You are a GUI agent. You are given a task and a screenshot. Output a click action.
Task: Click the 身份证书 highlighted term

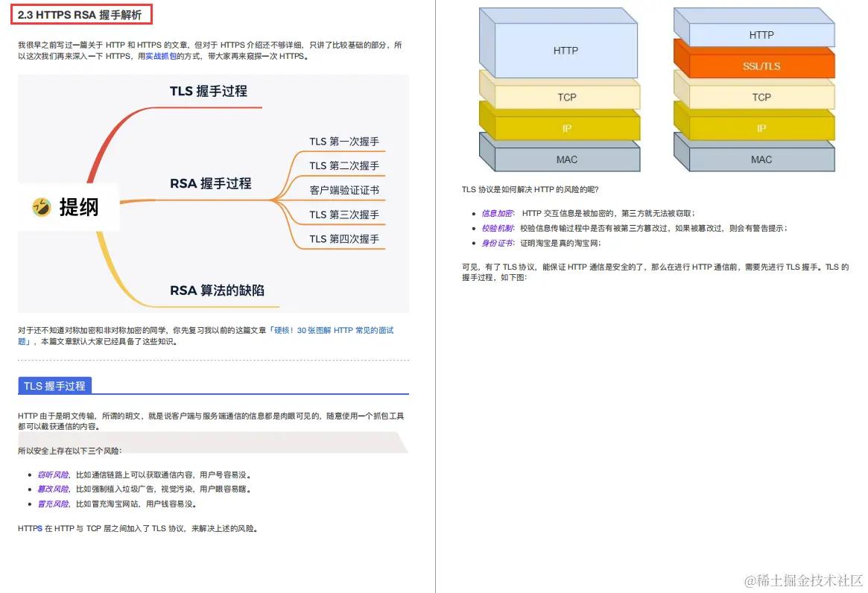[498, 243]
